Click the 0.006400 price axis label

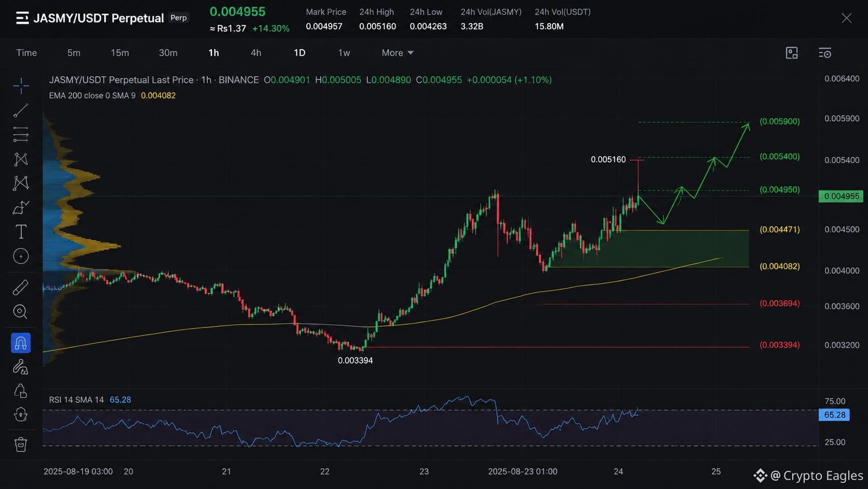point(842,79)
